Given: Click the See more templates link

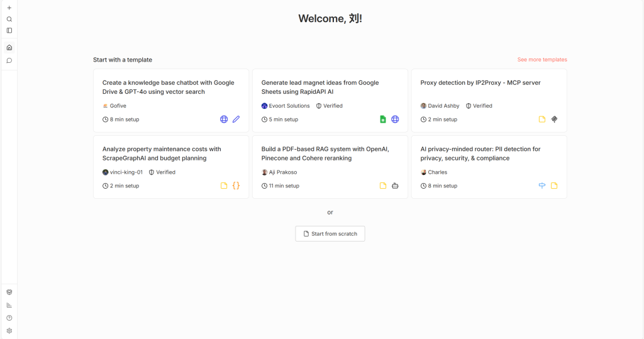Looking at the screenshot, I should pos(542,60).
